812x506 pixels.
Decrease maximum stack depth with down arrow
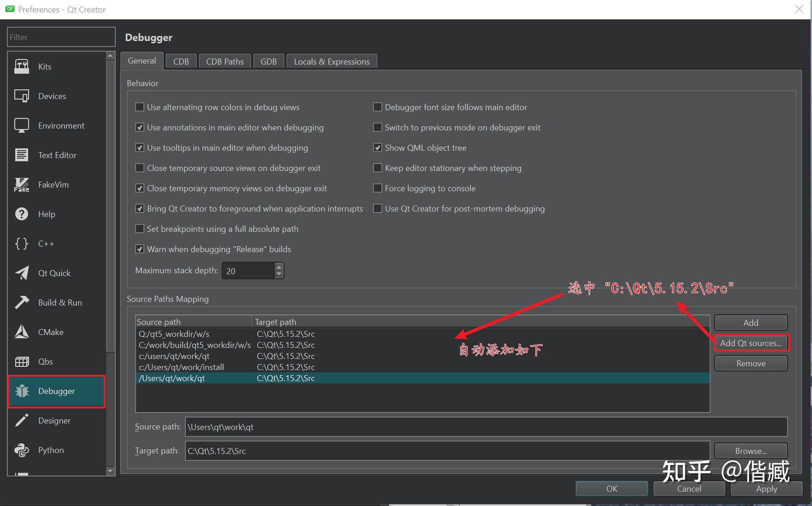click(x=279, y=274)
